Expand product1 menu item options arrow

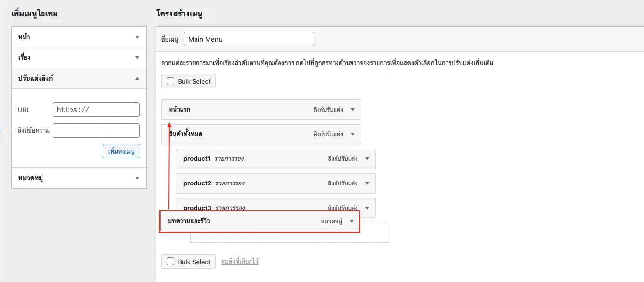coord(367,159)
